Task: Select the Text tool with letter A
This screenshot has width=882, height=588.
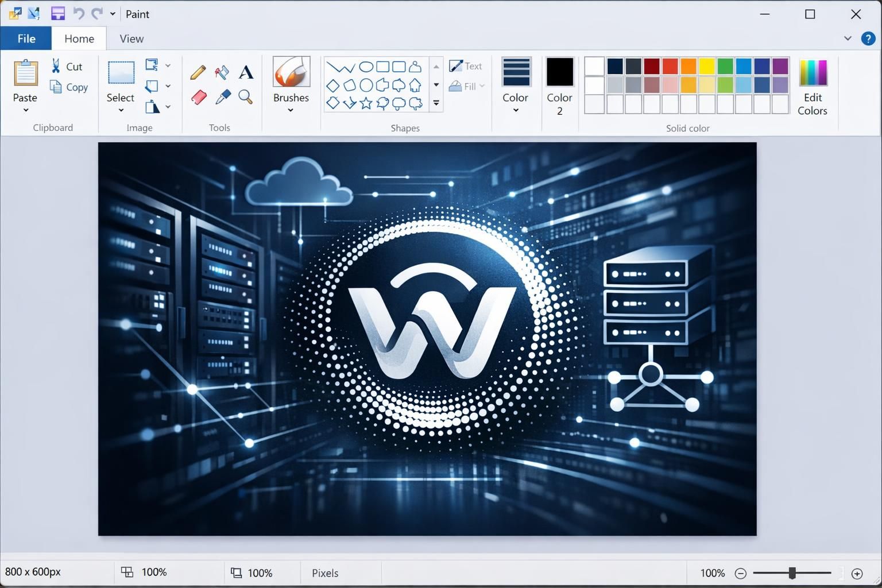Action: point(246,72)
